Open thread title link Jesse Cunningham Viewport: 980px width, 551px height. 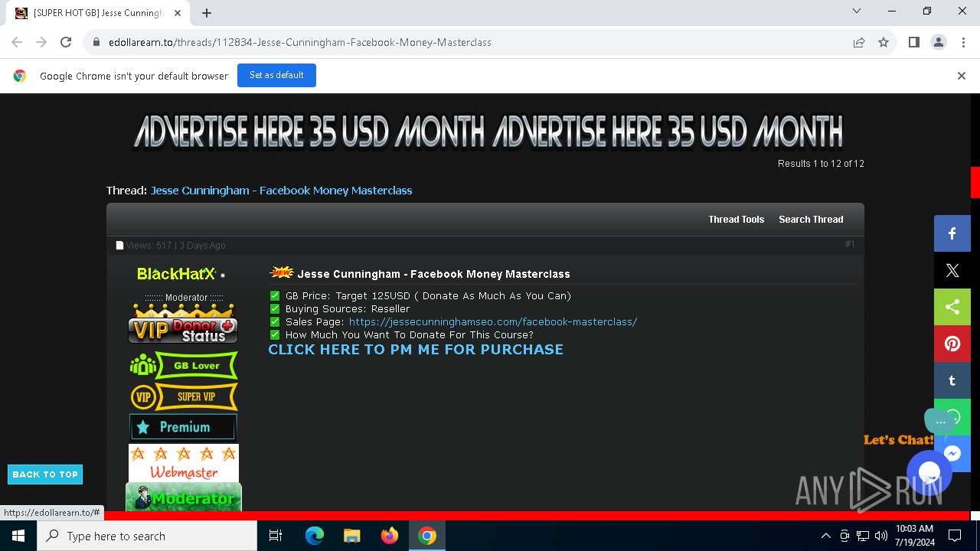[281, 191]
